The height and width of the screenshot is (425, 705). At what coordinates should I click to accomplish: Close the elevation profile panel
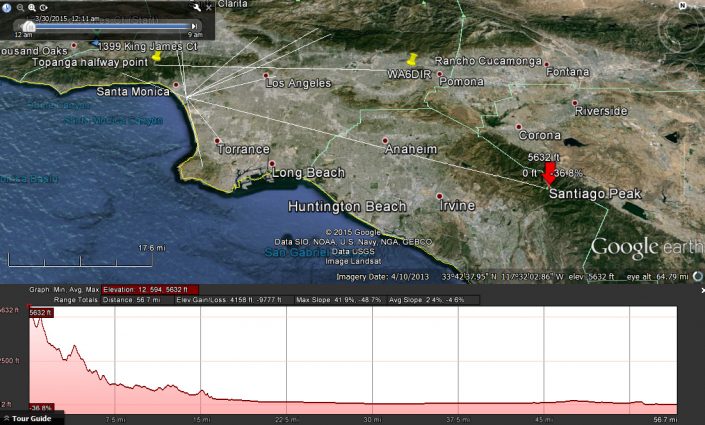(702, 291)
